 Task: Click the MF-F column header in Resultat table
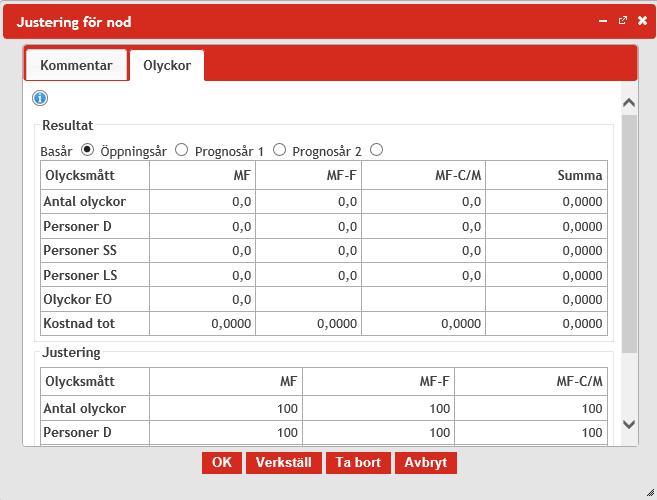coord(308,175)
